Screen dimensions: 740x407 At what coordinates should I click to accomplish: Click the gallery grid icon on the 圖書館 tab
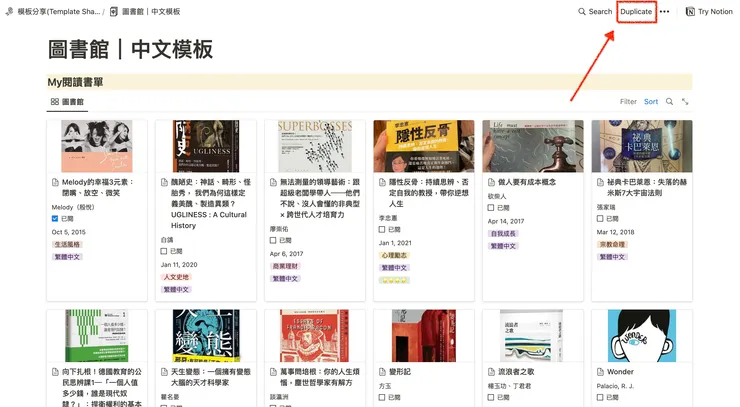(55, 102)
